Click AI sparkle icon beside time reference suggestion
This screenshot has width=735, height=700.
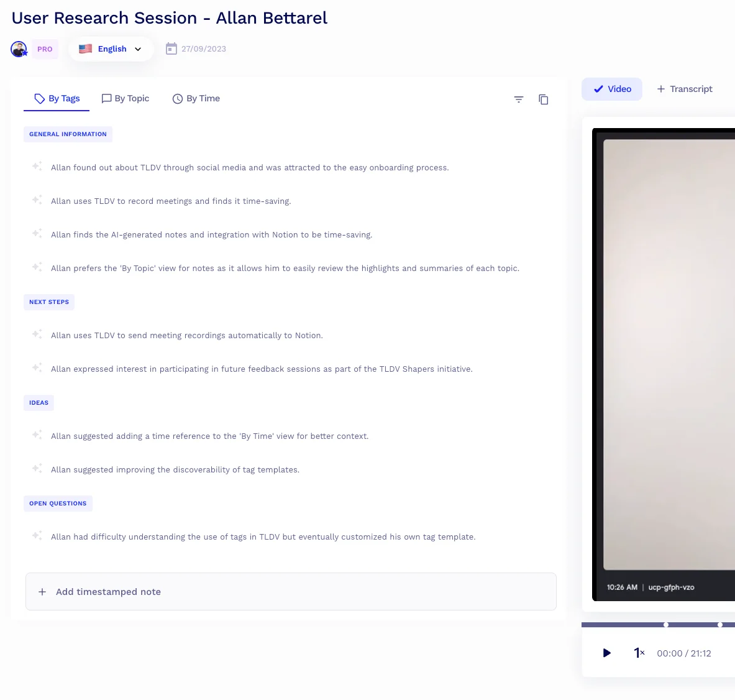(37, 435)
